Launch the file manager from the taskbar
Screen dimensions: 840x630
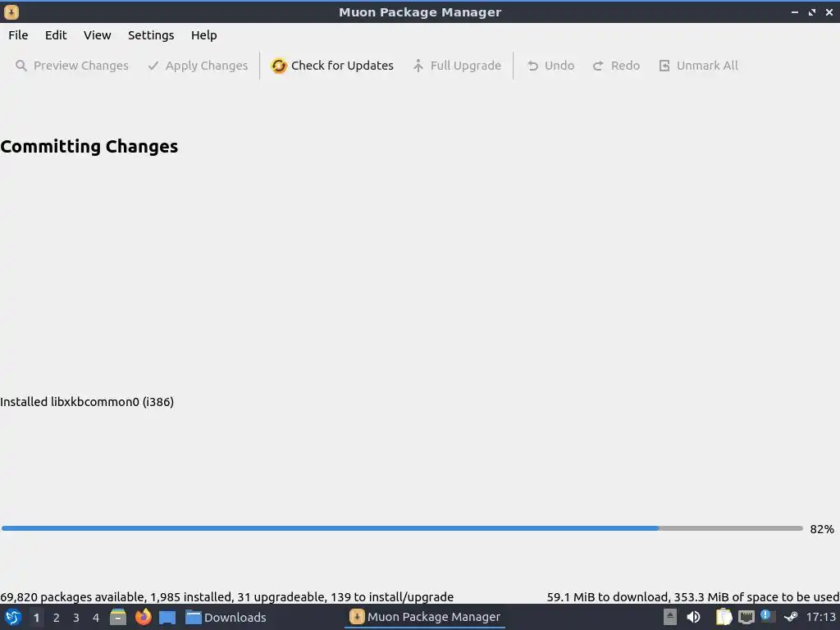(118, 617)
